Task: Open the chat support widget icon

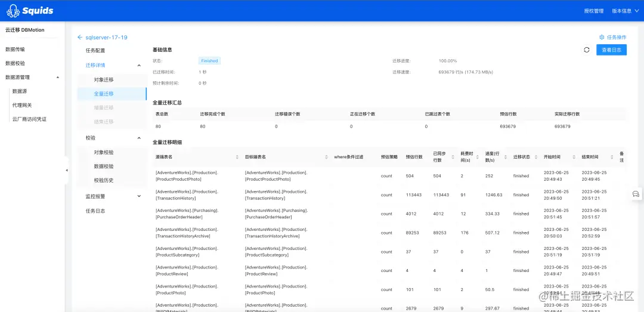Action: click(636, 194)
